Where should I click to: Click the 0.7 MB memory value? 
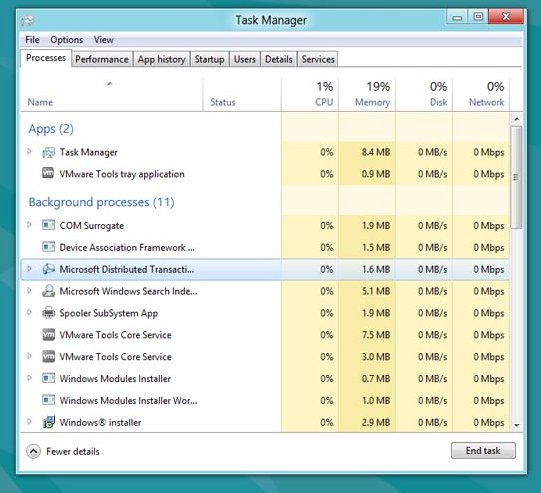pyautogui.click(x=376, y=379)
